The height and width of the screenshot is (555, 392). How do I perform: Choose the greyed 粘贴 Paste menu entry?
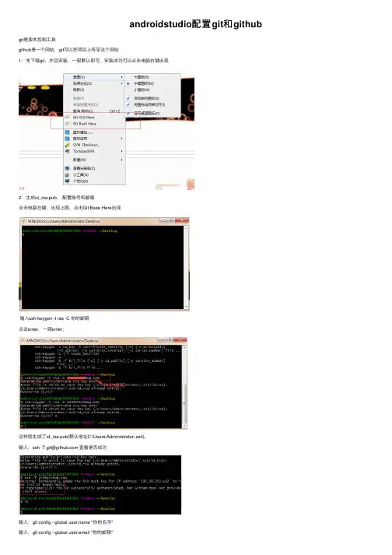79,98
